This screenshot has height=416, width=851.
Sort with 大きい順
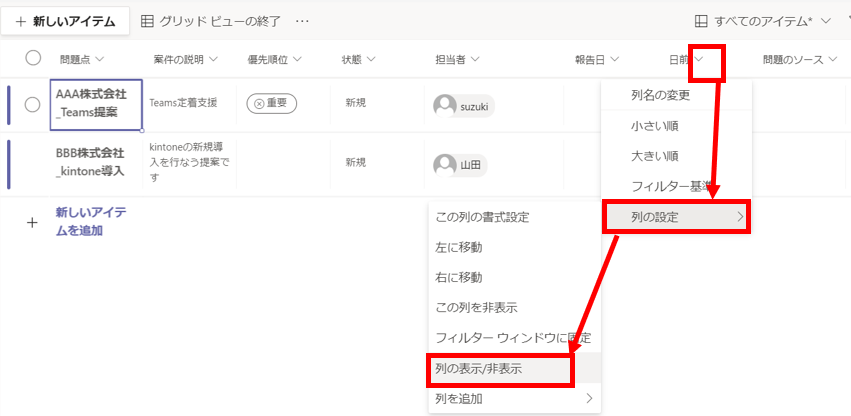click(676, 156)
